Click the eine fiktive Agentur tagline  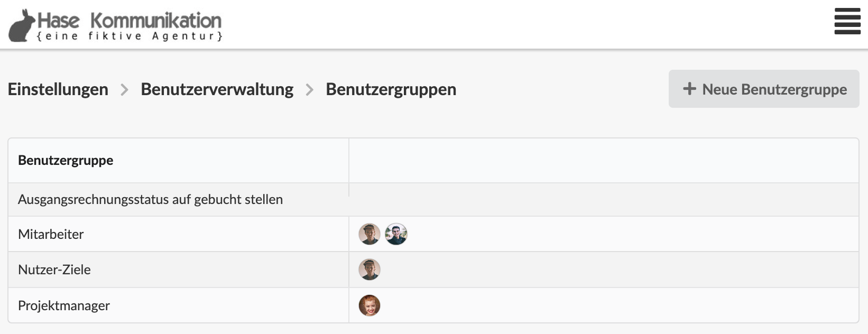coord(130,36)
